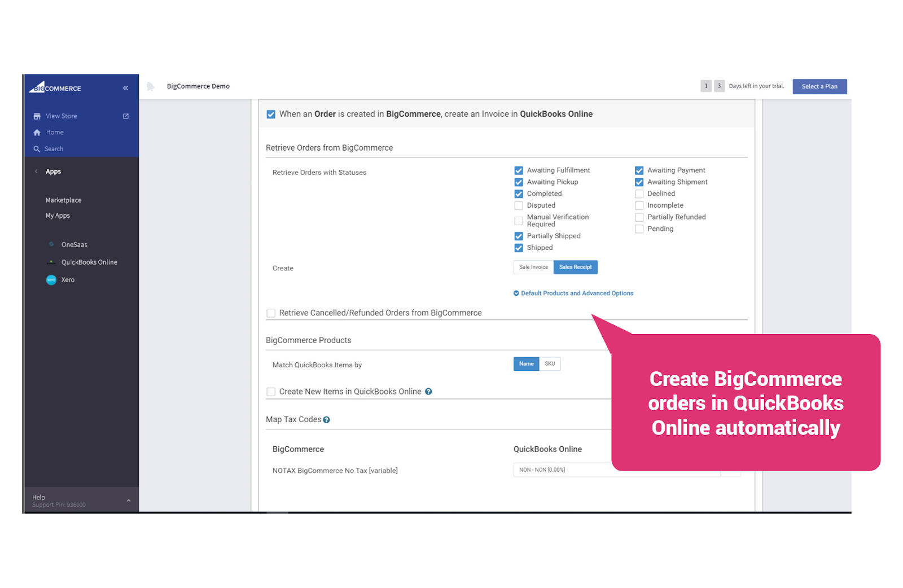Check Partially Refunded status
This screenshot has width=903, height=588.
[x=639, y=217]
